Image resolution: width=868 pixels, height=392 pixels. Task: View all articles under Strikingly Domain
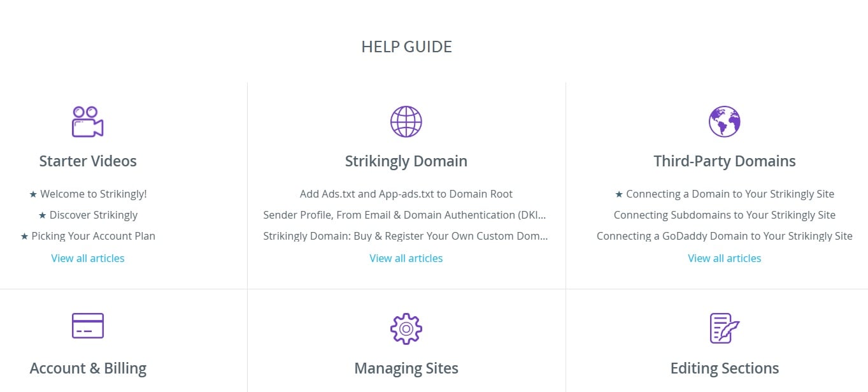click(406, 258)
